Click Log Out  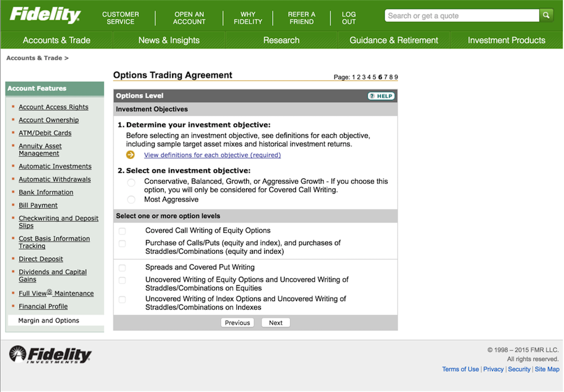[x=349, y=18]
